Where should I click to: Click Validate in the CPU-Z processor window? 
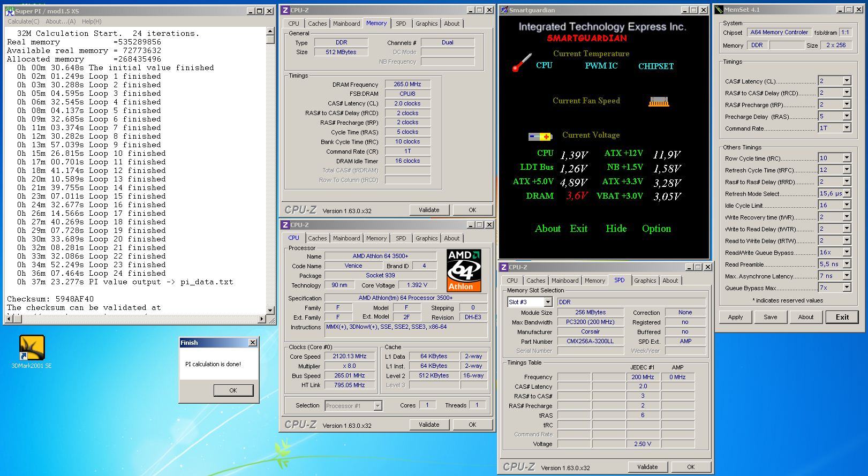429,425
